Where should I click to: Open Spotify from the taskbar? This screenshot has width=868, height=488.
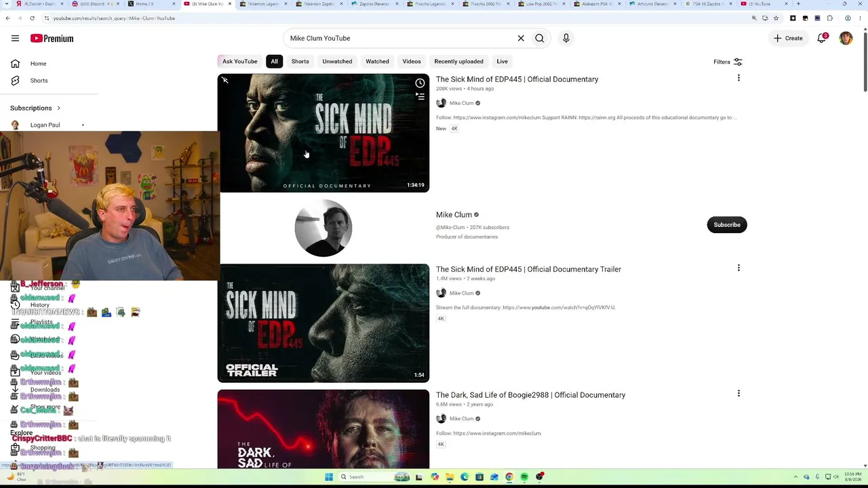pos(524,477)
